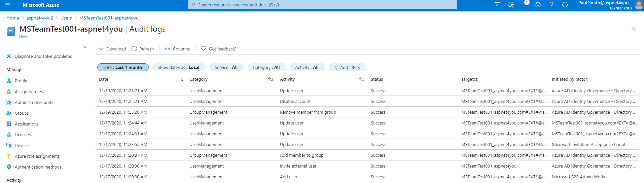Open the feedback smiley icon
Image resolution: width=644 pixels, height=183 pixels.
pos(565,5)
